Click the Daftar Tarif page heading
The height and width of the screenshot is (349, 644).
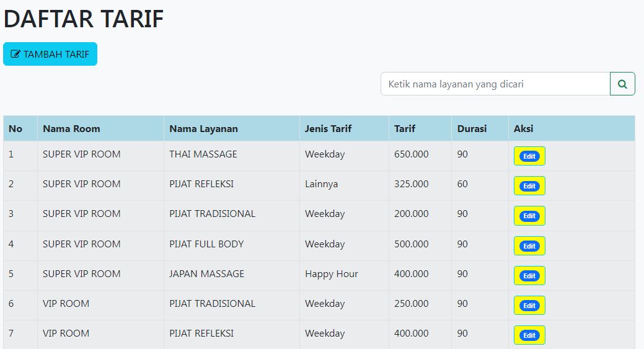[84, 19]
